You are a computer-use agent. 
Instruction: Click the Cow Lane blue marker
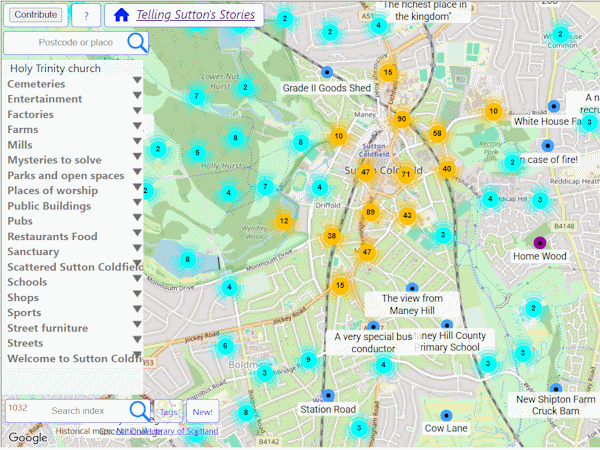446,415
